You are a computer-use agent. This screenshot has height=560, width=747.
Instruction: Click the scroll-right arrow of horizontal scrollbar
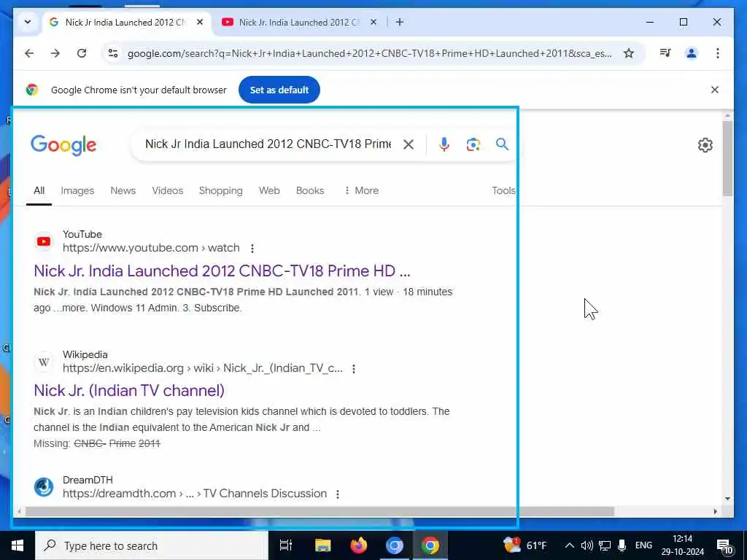pyautogui.click(x=715, y=511)
